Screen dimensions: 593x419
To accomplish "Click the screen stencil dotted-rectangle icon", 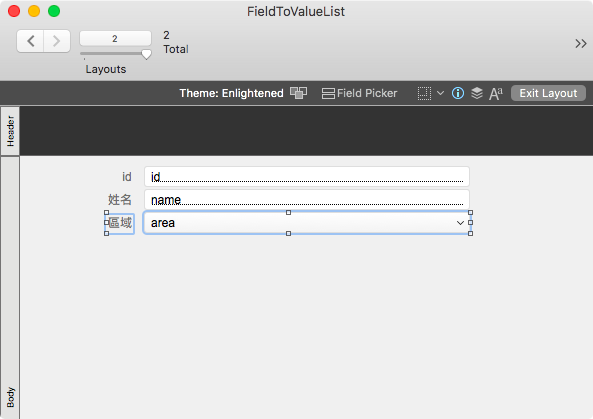I will [x=424, y=93].
